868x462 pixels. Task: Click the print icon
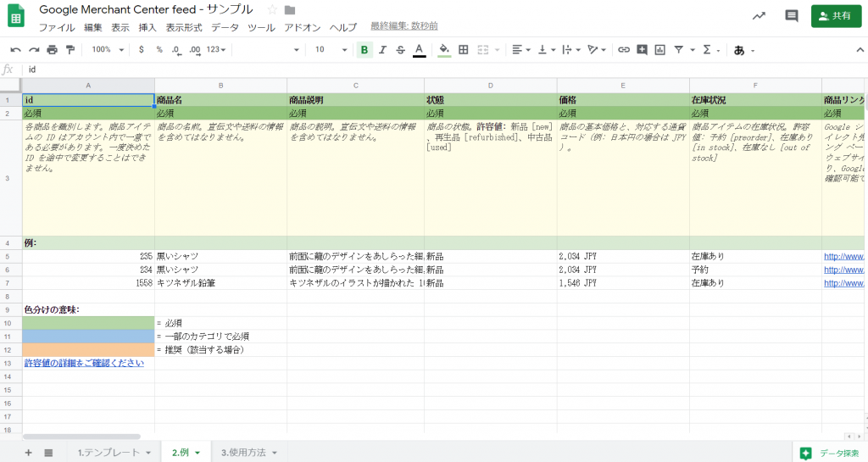coord(52,50)
